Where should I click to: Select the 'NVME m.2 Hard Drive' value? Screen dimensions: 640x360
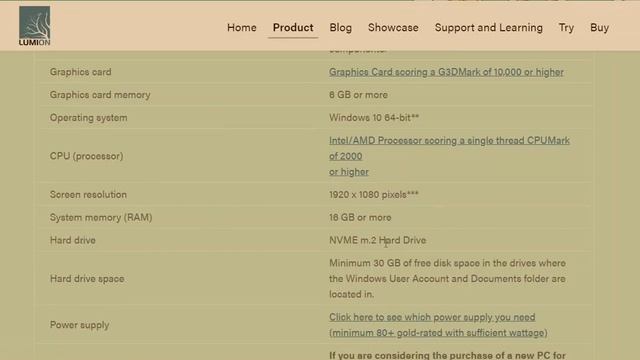378,240
